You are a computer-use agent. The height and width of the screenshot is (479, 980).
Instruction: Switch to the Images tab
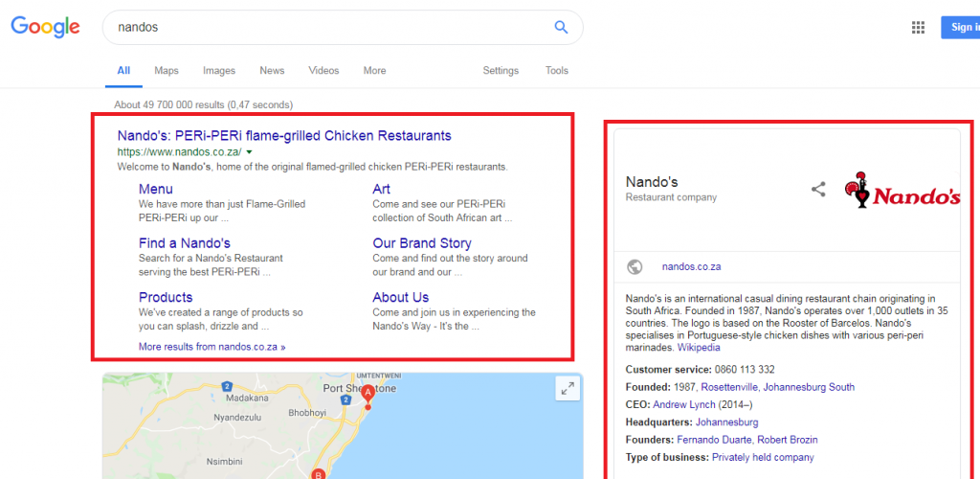(219, 71)
